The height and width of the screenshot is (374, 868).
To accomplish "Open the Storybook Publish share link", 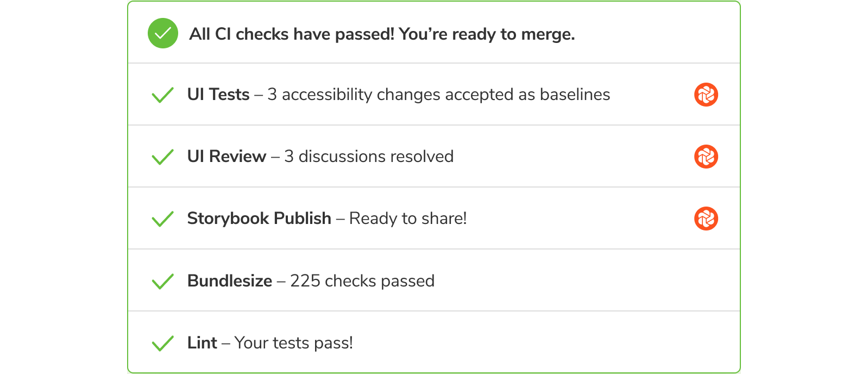I will pos(408,218).
